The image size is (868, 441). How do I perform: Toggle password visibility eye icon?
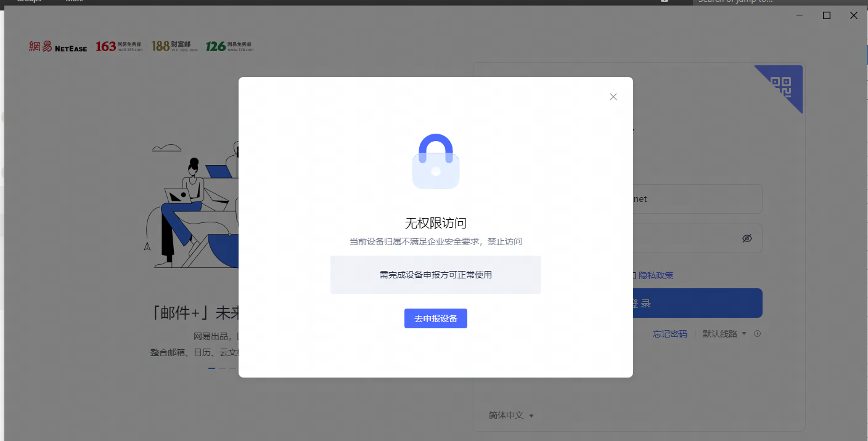[747, 238]
